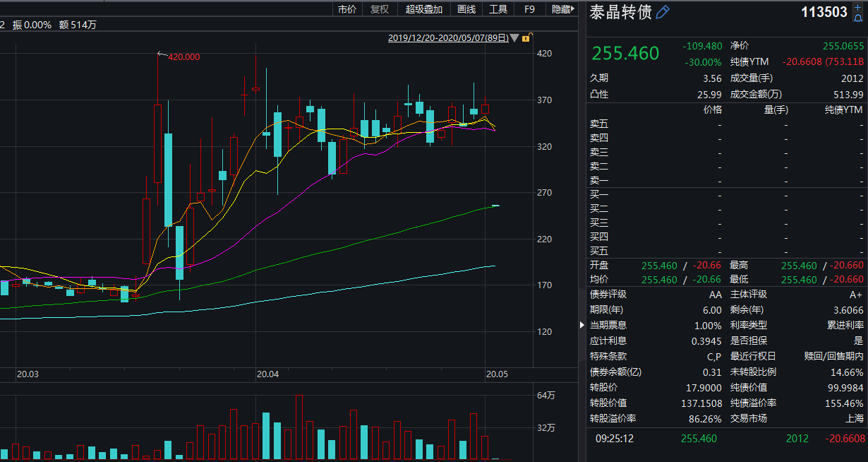Collapse the side panel with arrow handle
The image size is (868, 462).
(x=582, y=325)
